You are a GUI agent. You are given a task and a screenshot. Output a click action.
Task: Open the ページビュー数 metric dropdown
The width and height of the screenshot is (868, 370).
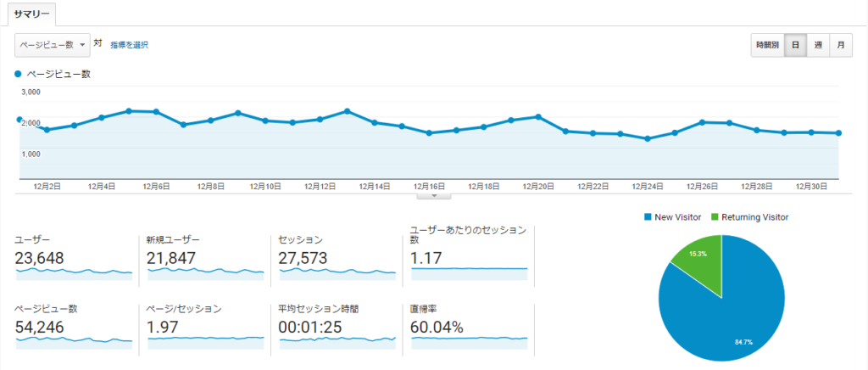53,46
